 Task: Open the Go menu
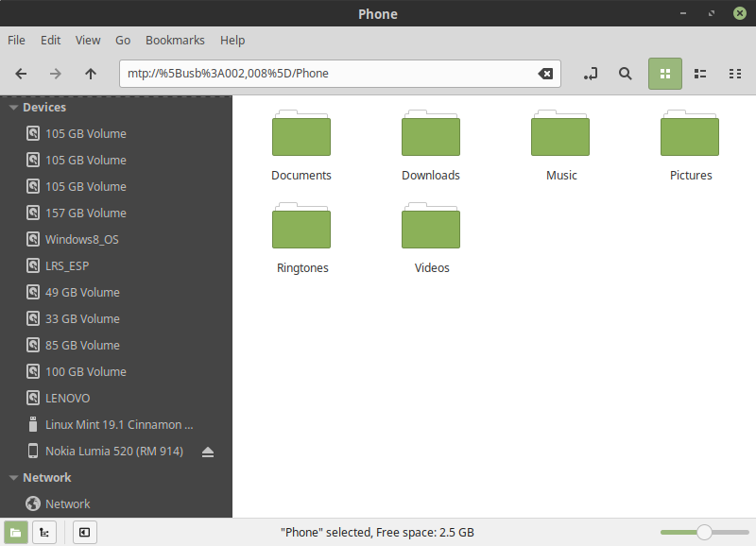[x=123, y=41]
